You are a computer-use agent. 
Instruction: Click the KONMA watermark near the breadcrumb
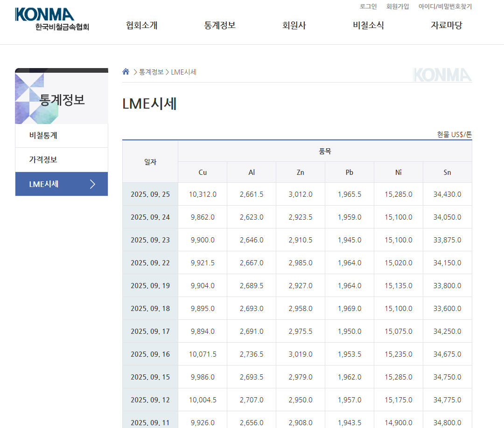pyautogui.click(x=442, y=74)
